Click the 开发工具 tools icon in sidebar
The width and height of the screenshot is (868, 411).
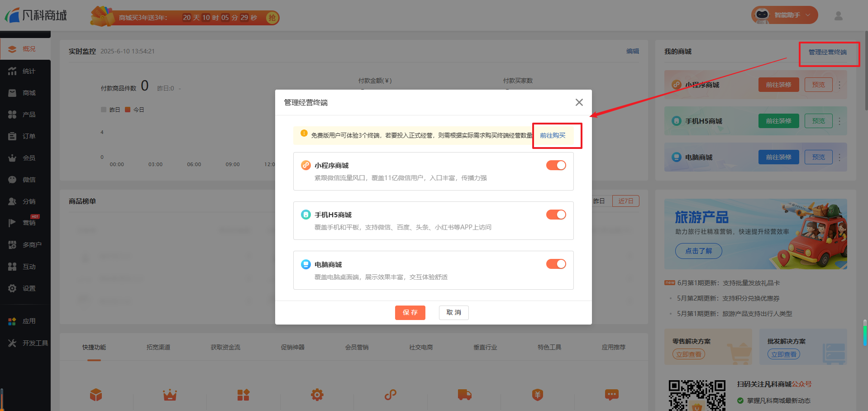click(x=12, y=343)
